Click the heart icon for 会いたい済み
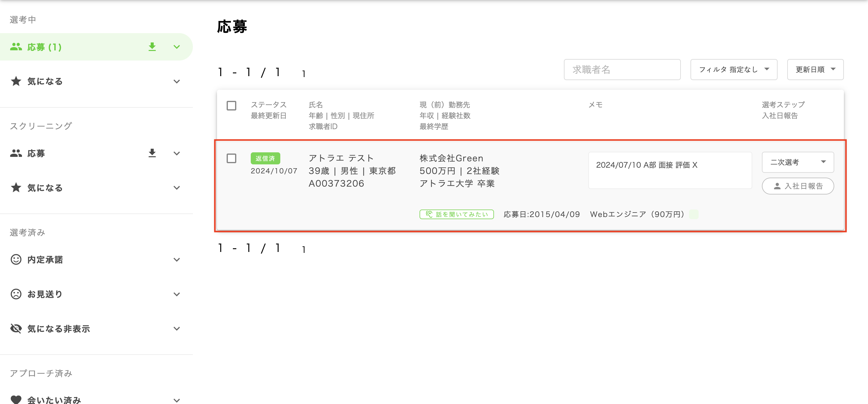Viewport: 868px width, 404px height. click(16, 399)
